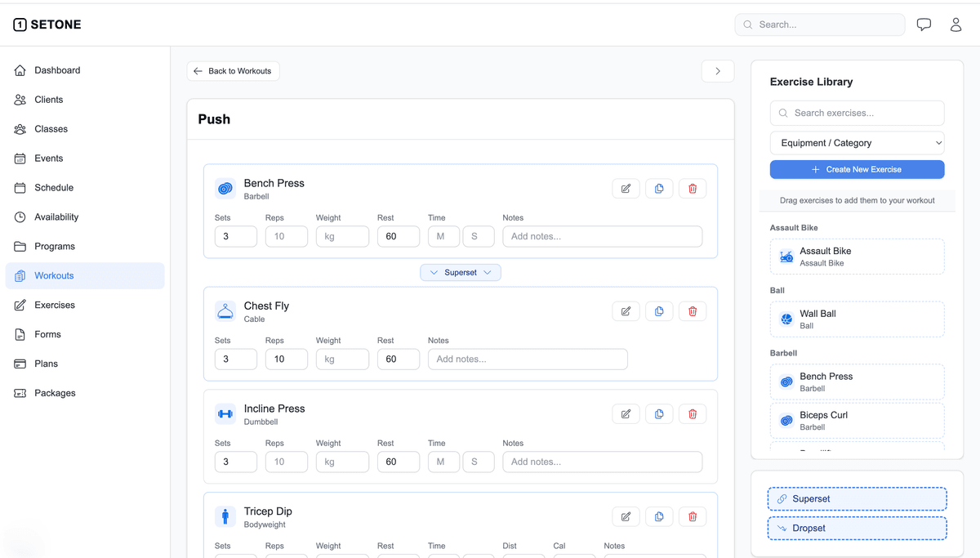Click Bench Press Time minutes field
The width and height of the screenshot is (980, 558).
pyautogui.click(x=443, y=236)
